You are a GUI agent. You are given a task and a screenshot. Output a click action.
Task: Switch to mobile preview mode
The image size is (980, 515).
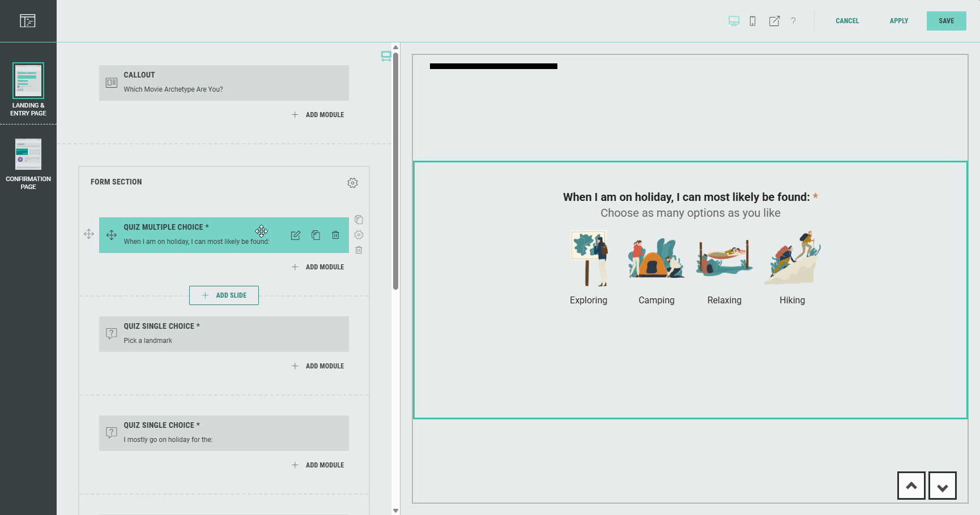[752, 21]
